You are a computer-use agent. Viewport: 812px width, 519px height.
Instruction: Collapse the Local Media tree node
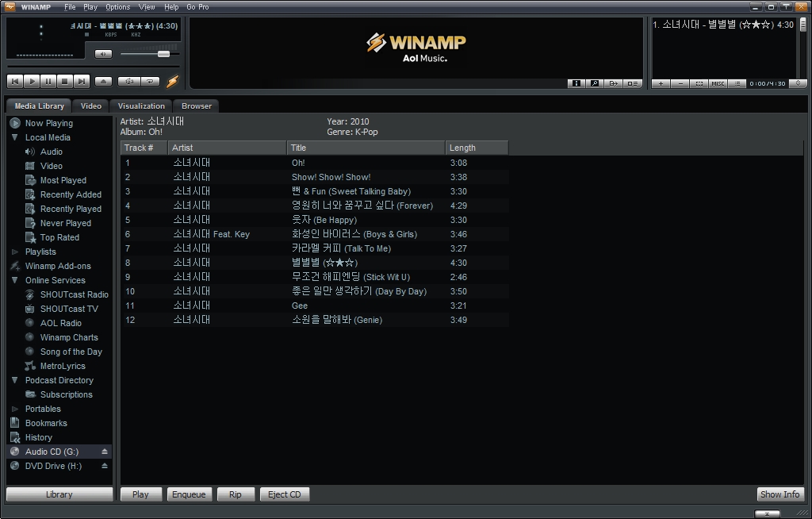click(14, 137)
